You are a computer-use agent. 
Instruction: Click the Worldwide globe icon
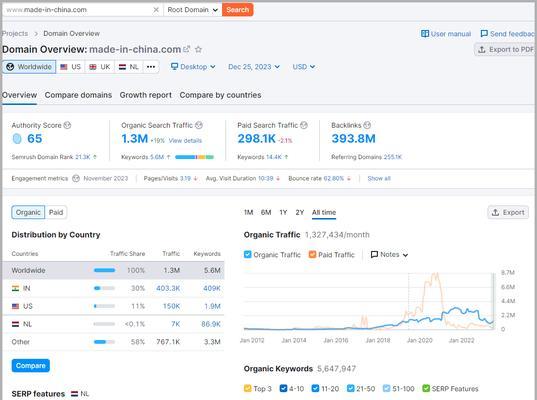point(10,67)
